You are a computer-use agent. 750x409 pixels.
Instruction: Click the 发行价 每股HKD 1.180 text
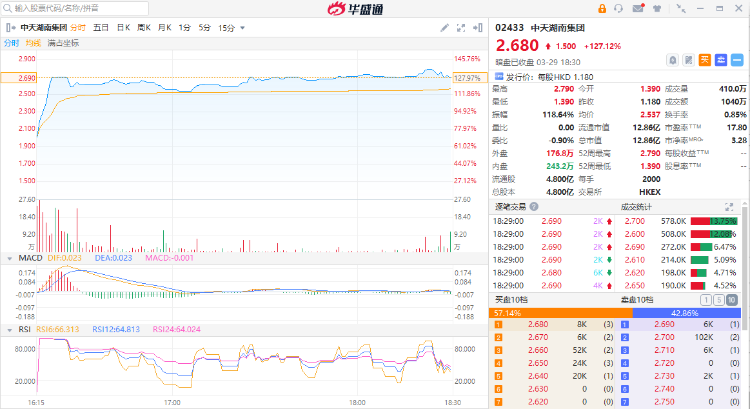pos(550,77)
